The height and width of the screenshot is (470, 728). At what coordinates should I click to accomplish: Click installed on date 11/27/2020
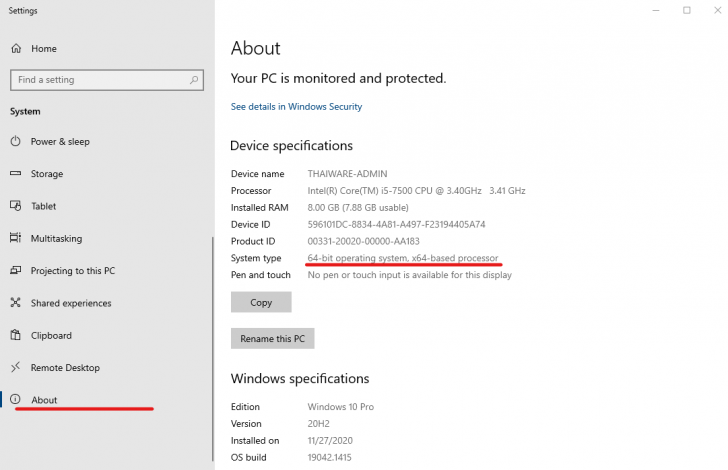(330, 440)
